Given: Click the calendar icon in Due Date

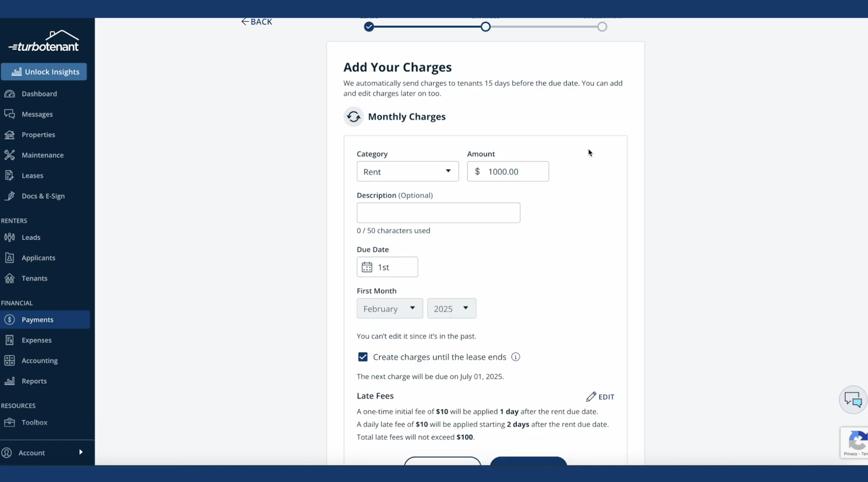Looking at the screenshot, I should (367, 267).
